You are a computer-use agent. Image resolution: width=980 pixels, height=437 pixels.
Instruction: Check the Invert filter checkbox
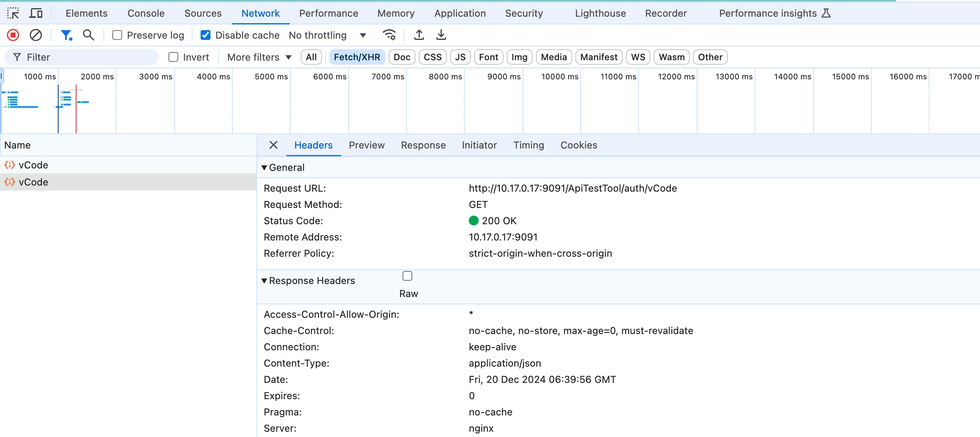173,57
